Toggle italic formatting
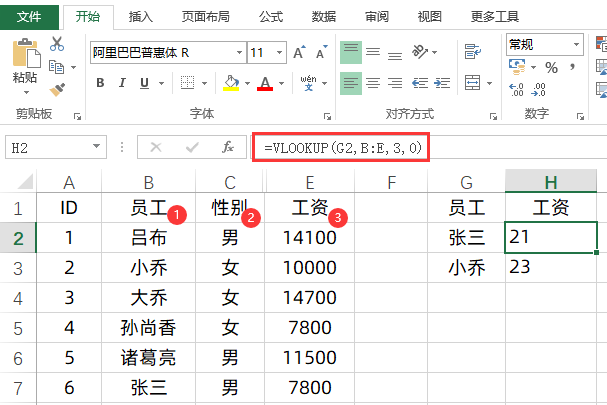This screenshot has height=405, width=607. [x=122, y=83]
